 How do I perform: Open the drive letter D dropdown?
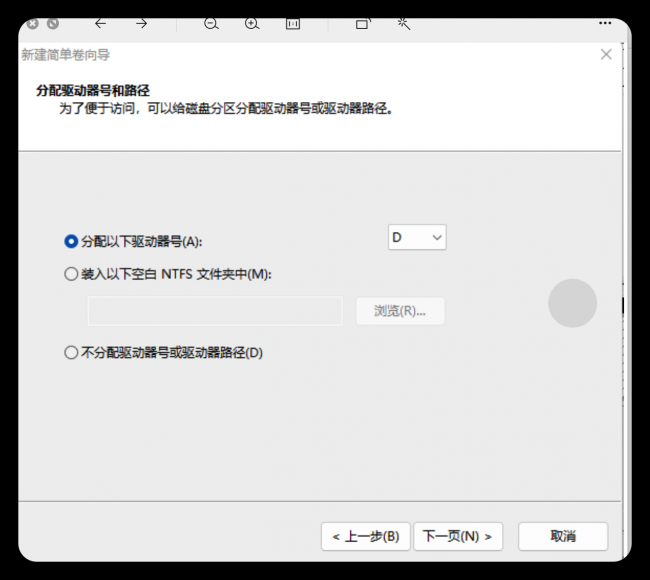point(417,237)
